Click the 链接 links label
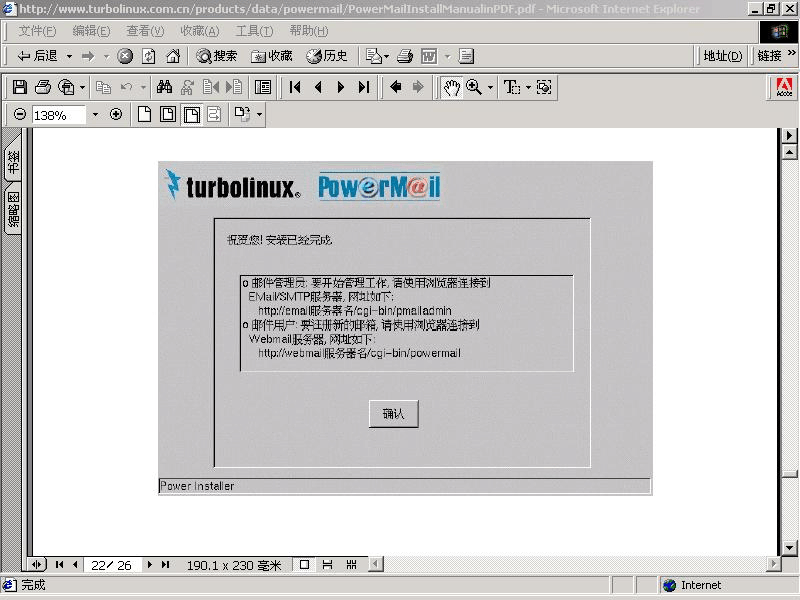The height and width of the screenshot is (600, 800). tap(769, 56)
